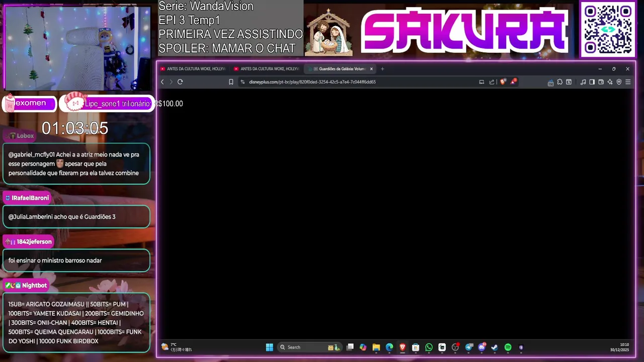Open Spotify from the taskbar
The image size is (644, 362).
pos(508,347)
